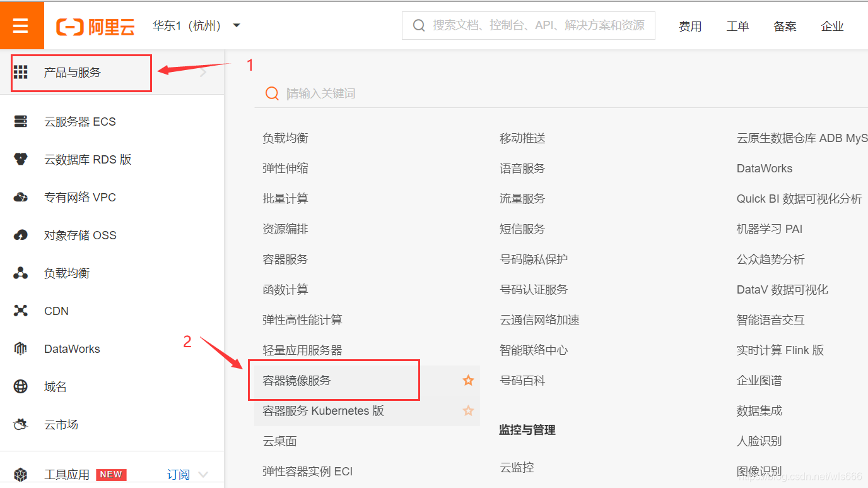Open the 备案 top menu
The image size is (868, 488).
pyautogui.click(x=785, y=27)
